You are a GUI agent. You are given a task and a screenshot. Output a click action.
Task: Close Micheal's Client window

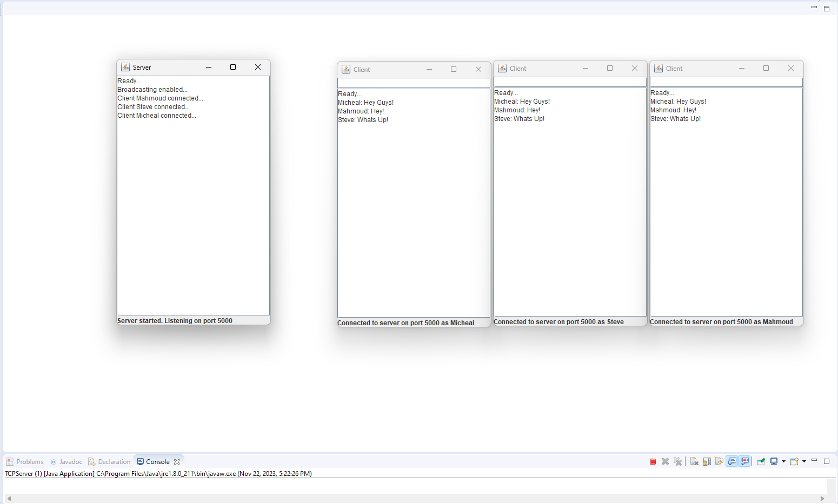478,69
